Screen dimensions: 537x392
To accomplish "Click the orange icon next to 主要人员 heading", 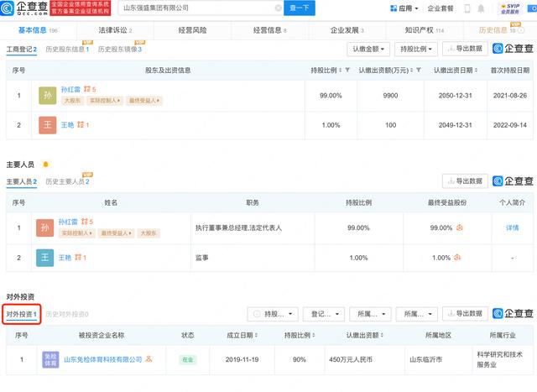I will coord(44,164).
